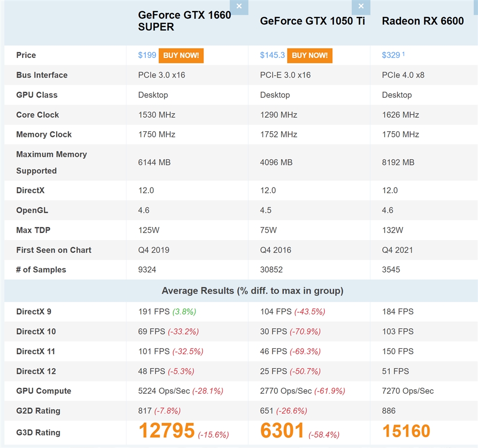Image resolution: width=478 pixels, height=448 pixels.
Task: Click the 103 FPS DirectX 10 result
Action: [398, 331]
